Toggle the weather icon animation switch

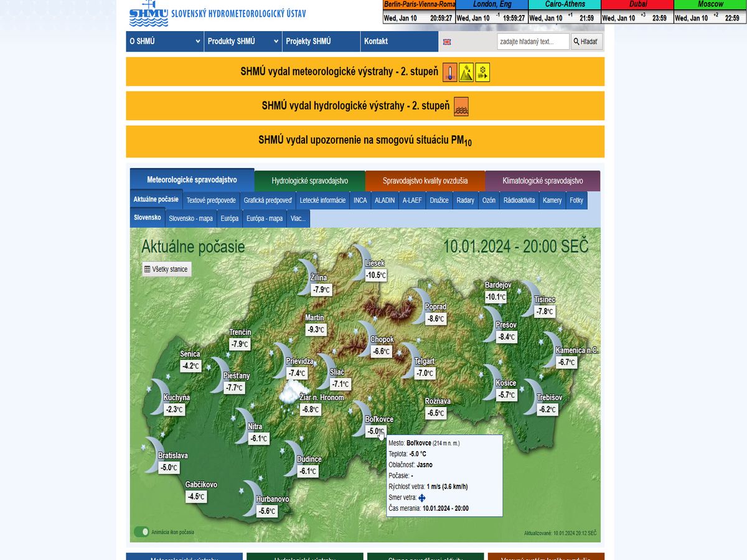pos(142,532)
